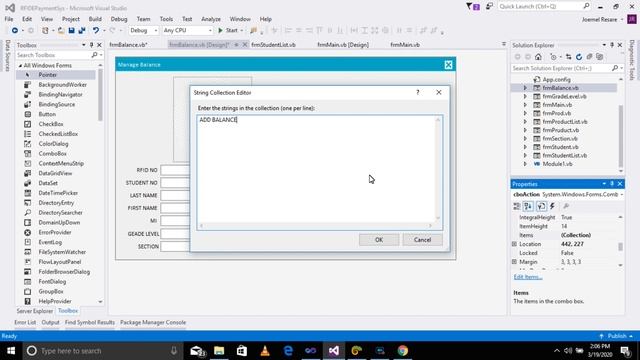
Task: Expand frmBalance.vb node in Solution Explorer
Action: tap(525, 88)
